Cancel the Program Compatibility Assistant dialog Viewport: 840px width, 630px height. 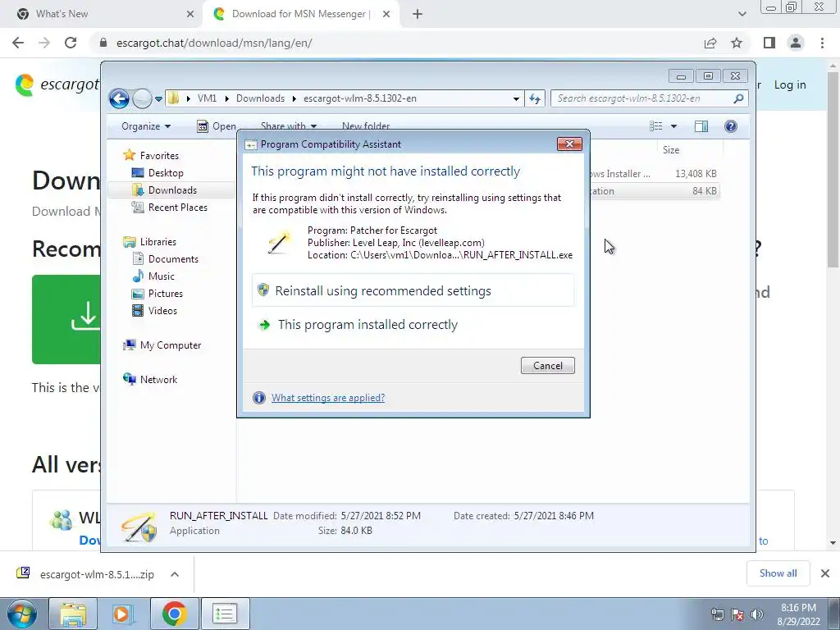[547, 365]
